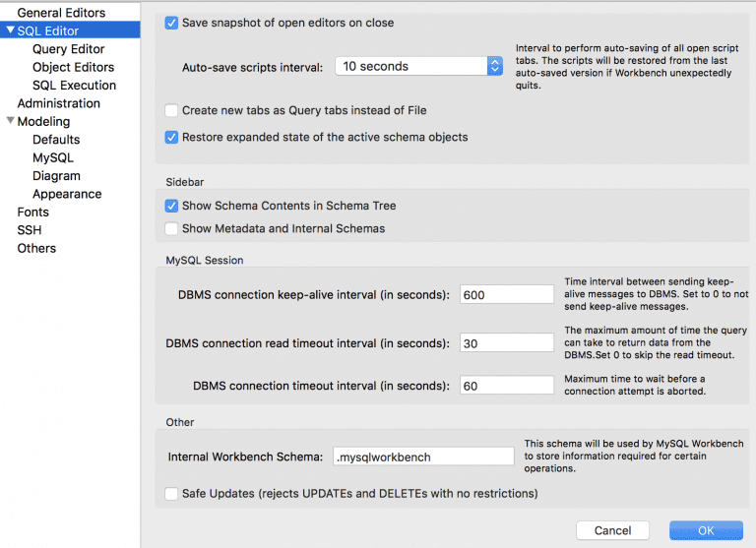Enable Create new tabs as Query tabs
The image size is (756, 548).
[171, 110]
